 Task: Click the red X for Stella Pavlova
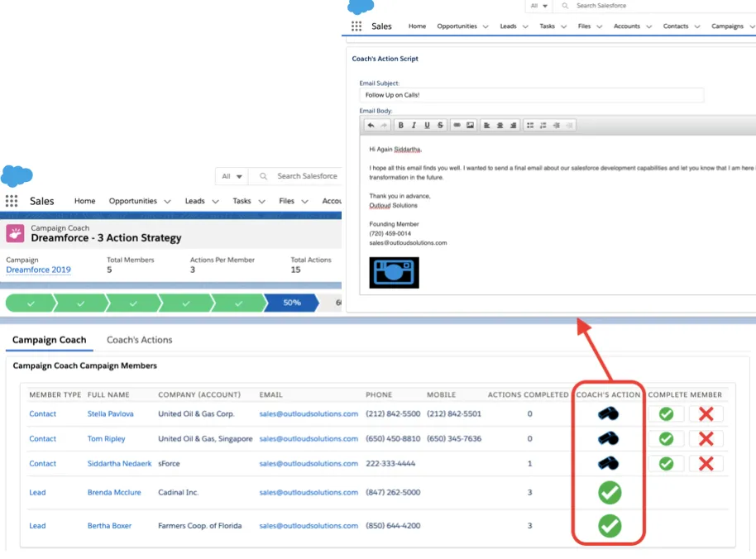[706, 414]
